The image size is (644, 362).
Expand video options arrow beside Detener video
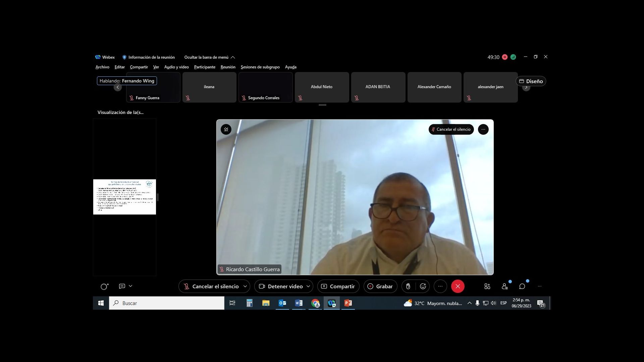[308, 286]
